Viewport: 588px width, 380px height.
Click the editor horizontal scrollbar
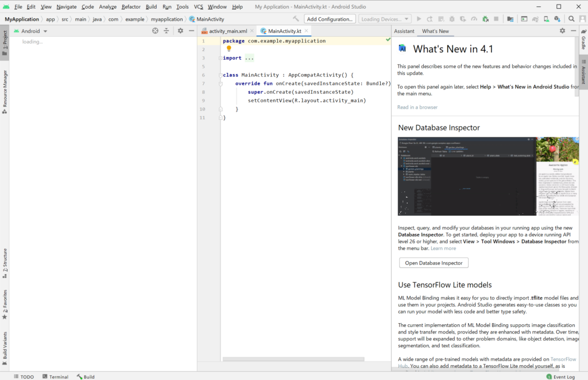tap(293, 359)
